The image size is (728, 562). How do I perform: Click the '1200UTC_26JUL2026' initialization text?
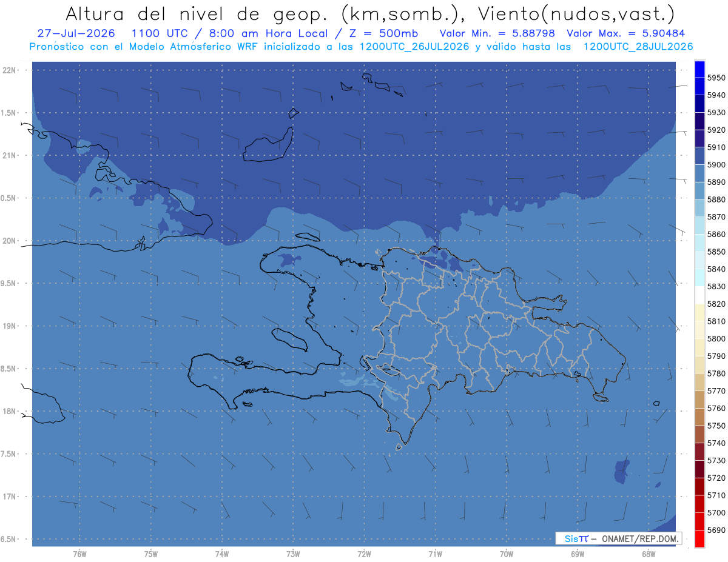point(414,46)
